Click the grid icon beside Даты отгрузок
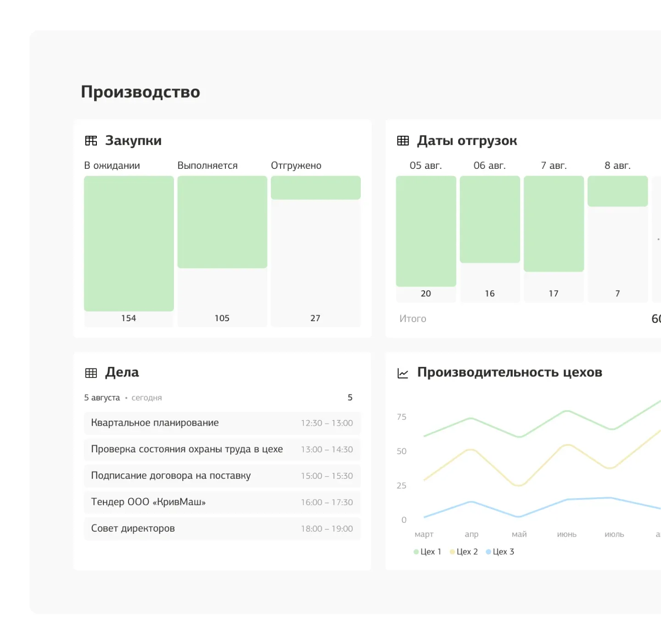This screenshot has width=661, height=644. (x=403, y=141)
